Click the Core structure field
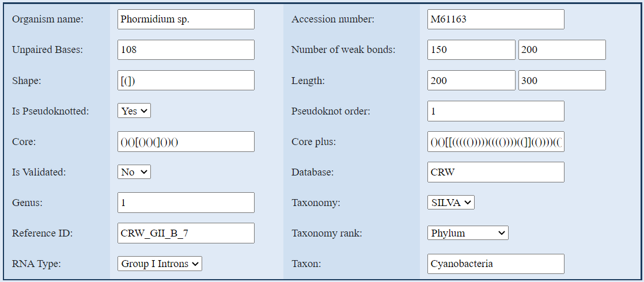This screenshot has height=282, width=644. click(185, 142)
